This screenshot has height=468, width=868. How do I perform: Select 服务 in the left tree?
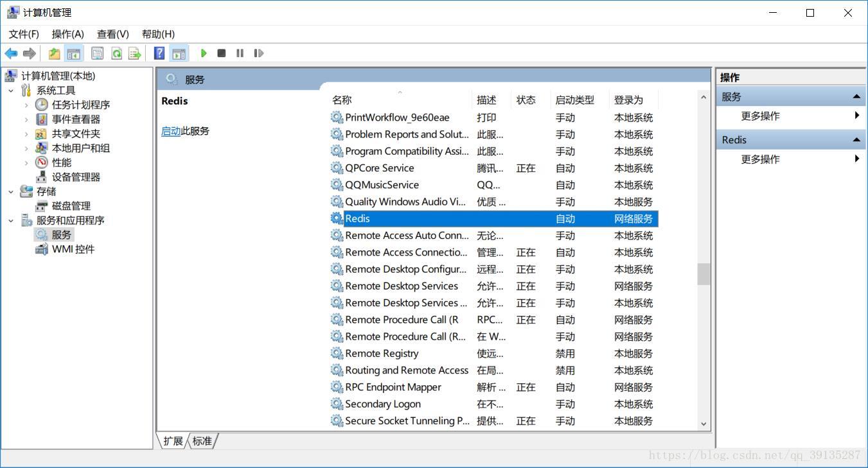(x=62, y=235)
